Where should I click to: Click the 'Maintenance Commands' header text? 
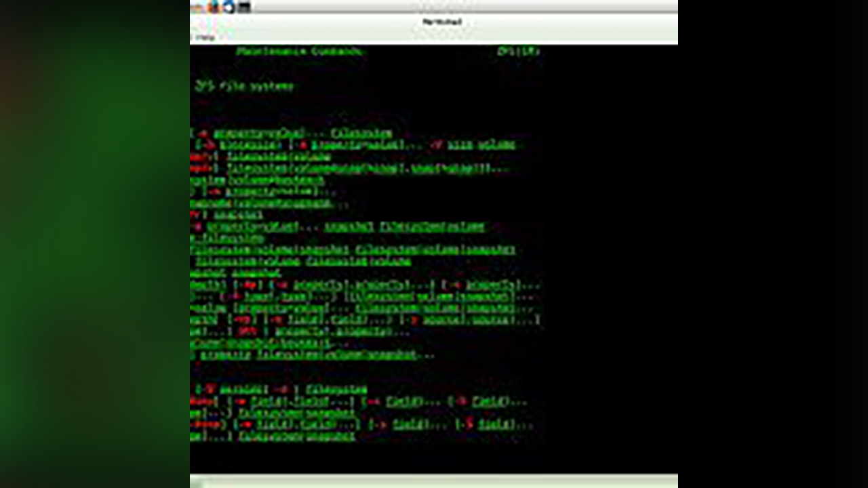[300, 52]
